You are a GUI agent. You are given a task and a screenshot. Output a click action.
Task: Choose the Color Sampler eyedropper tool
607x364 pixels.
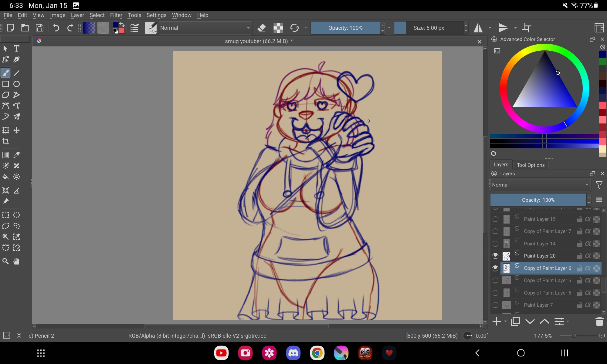(17, 155)
